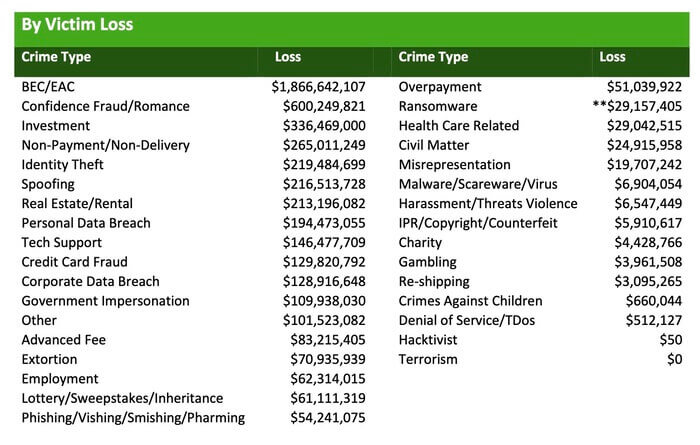Click the $1,866,642,107 loss value
This screenshot has width=700, height=445.
pos(318,87)
